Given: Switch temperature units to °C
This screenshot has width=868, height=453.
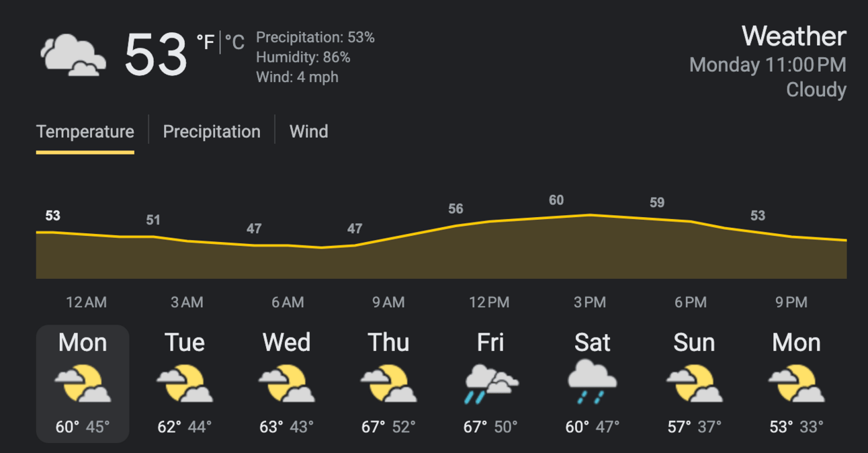Looking at the screenshot, I should click(234, 43).
